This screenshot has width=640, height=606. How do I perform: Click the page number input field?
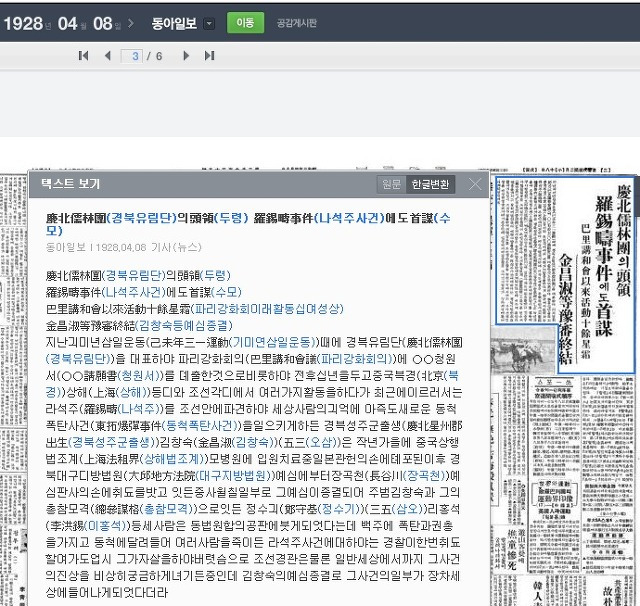tap(131, 56)
